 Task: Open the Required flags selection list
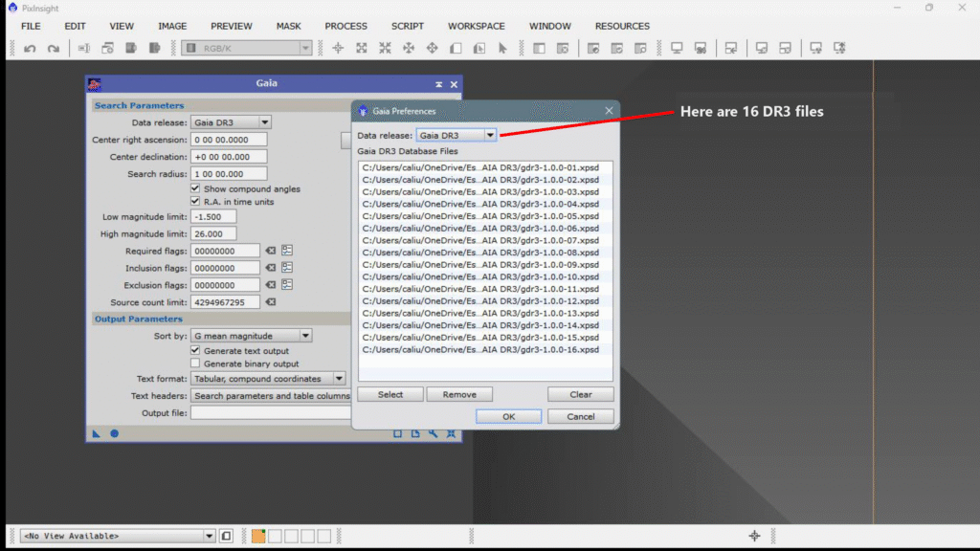pos(287,251)
